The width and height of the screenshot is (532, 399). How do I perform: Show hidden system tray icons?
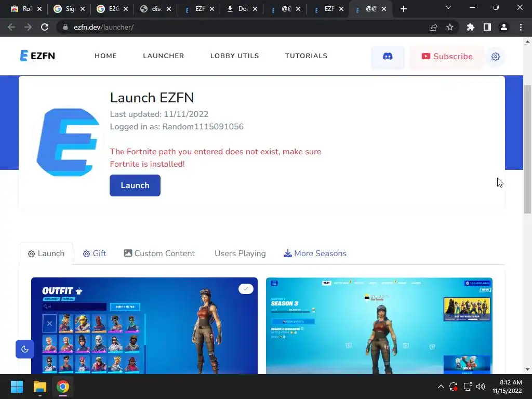(x=441, y=387)
